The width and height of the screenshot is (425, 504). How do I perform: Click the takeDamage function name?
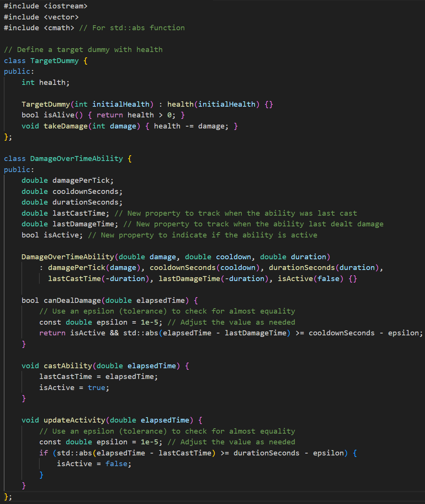point(65,126)
